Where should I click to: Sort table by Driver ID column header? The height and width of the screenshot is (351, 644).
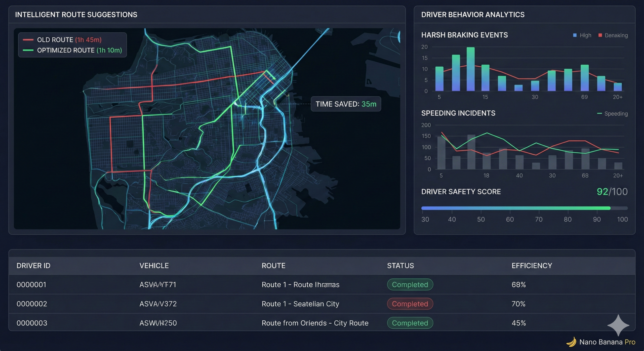click(33, 266)
